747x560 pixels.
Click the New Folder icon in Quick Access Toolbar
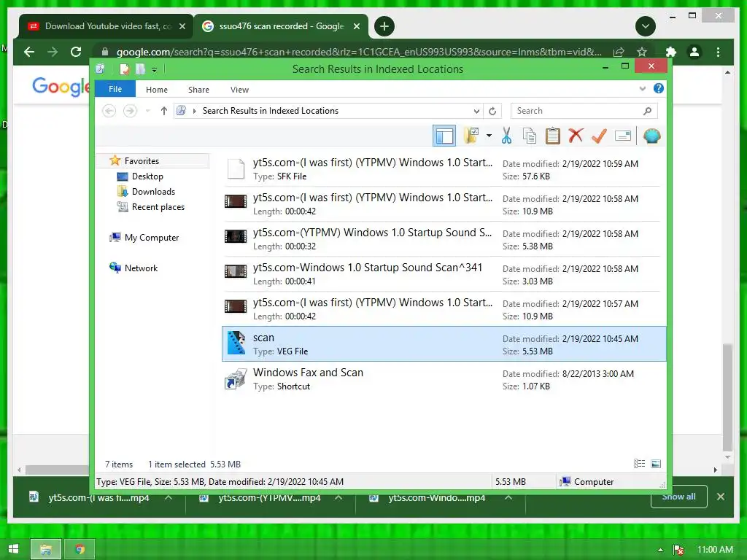click(140, 69)
